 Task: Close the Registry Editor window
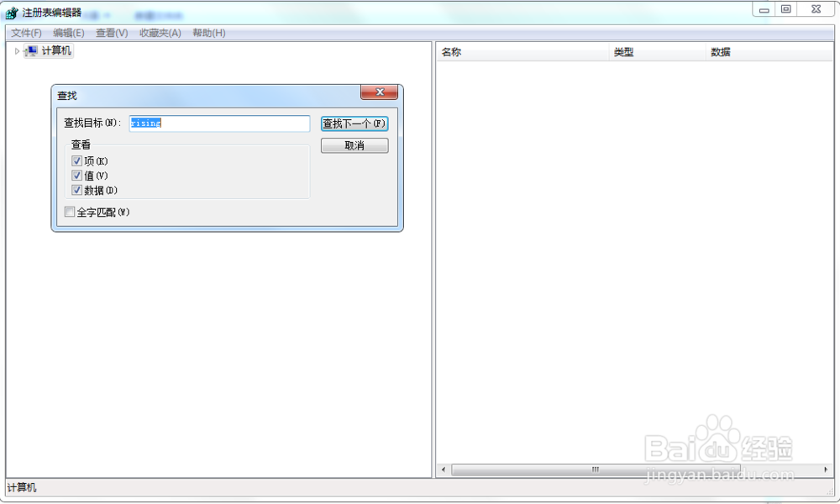pyautogui.click(x=816, y=9)
